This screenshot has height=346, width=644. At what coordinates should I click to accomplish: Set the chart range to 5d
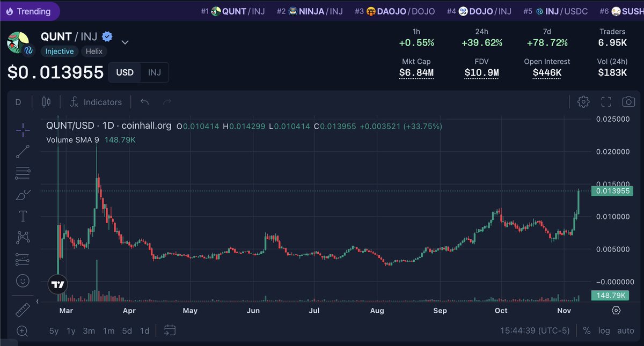(x=127, y=331)
